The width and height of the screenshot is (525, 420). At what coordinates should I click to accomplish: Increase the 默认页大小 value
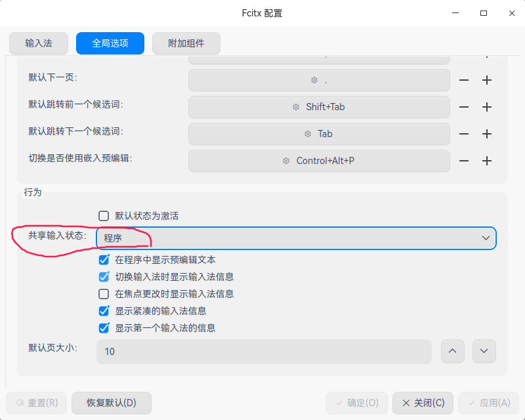pos(451,351)
